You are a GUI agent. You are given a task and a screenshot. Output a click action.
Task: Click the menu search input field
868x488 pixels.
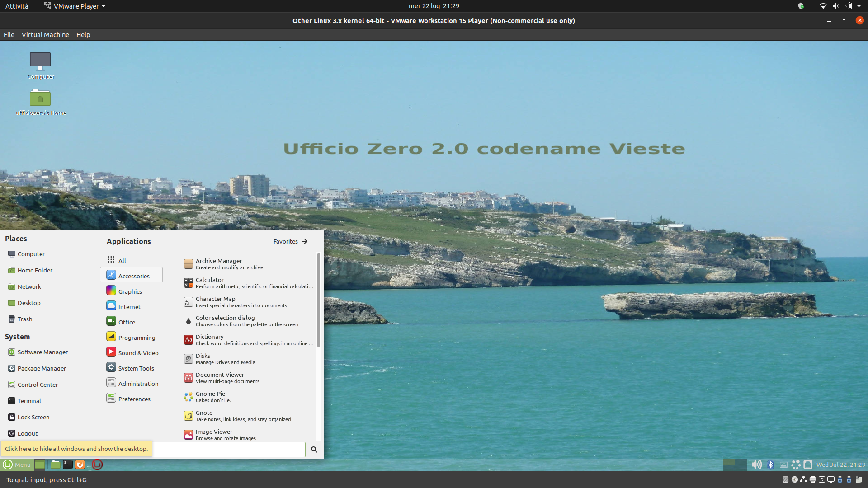(x=229, y=449)
